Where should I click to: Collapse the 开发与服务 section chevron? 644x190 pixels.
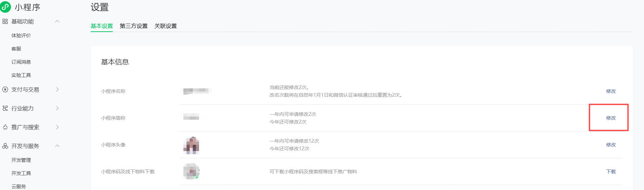57,146
